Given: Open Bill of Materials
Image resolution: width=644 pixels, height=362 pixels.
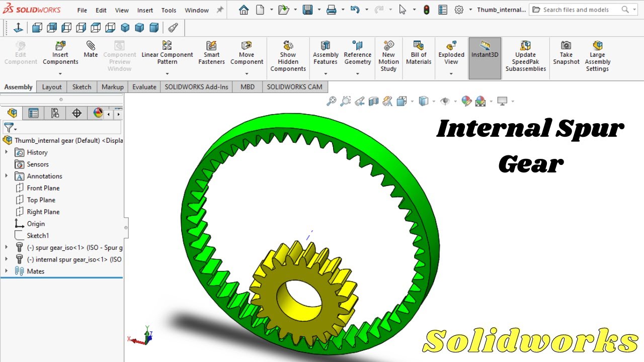Looking at the screenshot, I should click(x=419, y=54).
